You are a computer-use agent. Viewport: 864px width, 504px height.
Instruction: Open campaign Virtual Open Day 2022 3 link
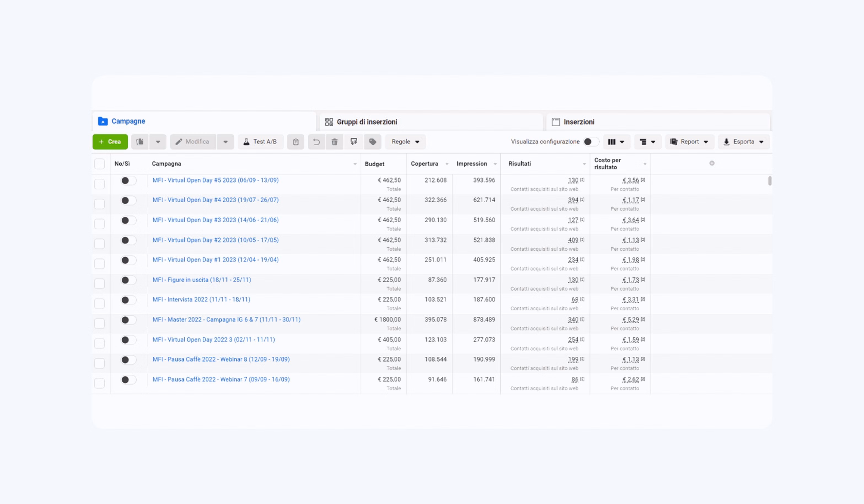point(214,339)
